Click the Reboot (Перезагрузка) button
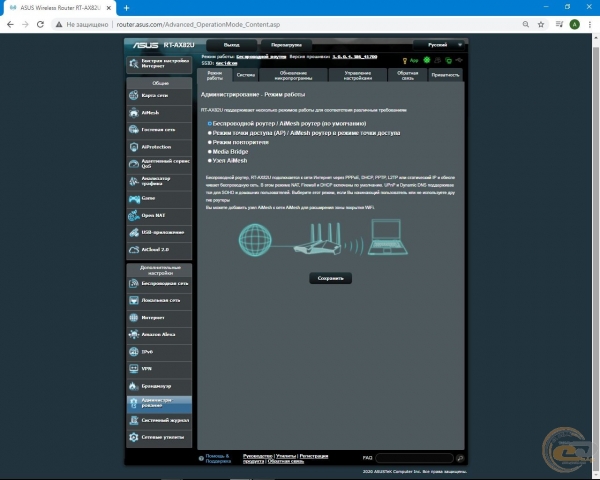Viewport: 600px width, 480px height. pos(286,45)
